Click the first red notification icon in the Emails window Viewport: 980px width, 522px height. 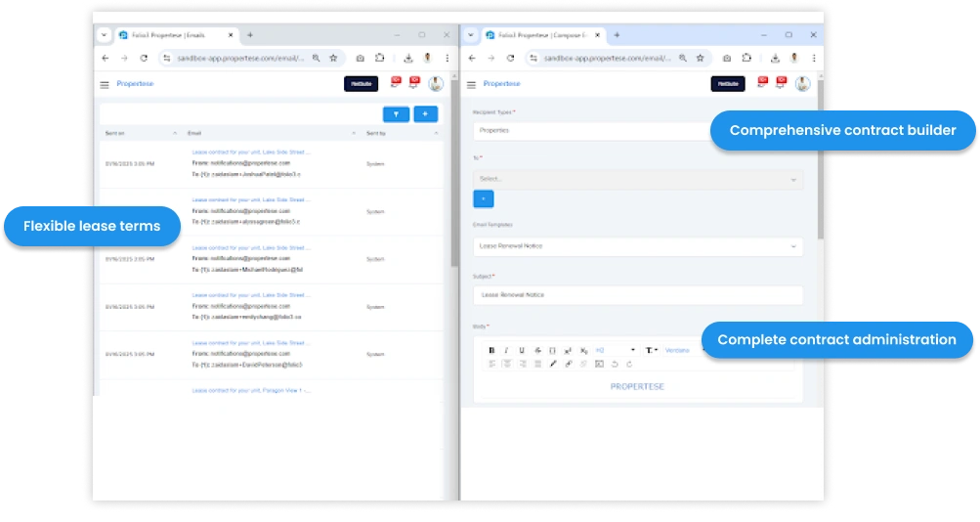pos(396,82)
